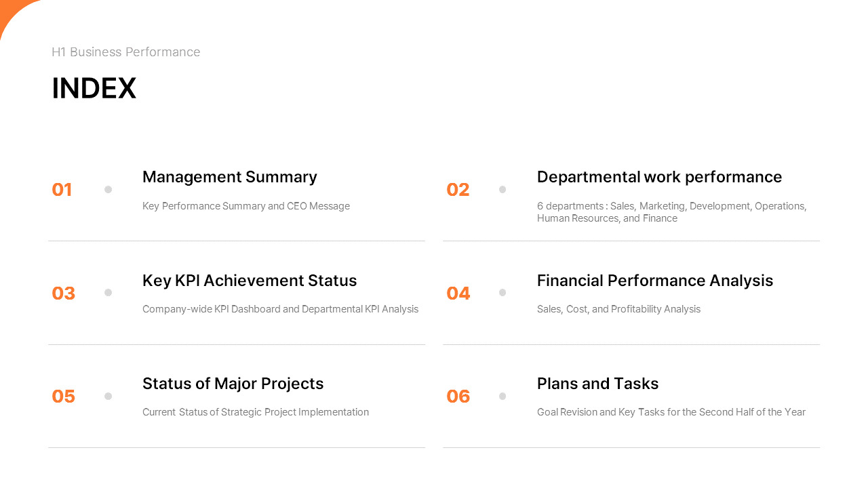Image resolution: width=868 pixels, height=488 pixels.
Task: Click the gray dot beside 01
Action: tap(108, 189)
